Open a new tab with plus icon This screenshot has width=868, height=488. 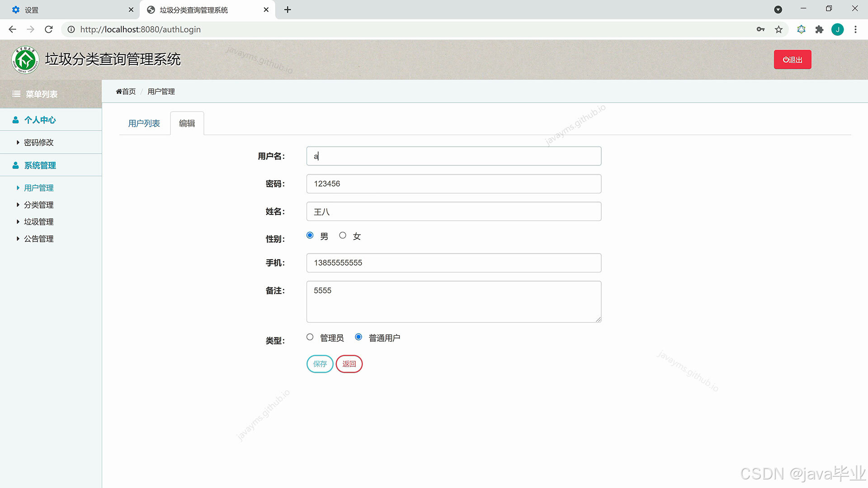pos(288,9)
